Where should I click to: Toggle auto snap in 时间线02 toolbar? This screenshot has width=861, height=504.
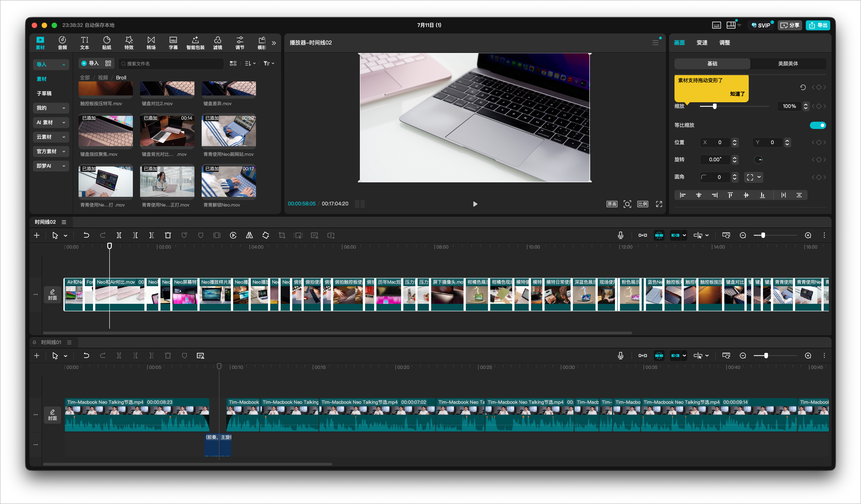(659, 235)
